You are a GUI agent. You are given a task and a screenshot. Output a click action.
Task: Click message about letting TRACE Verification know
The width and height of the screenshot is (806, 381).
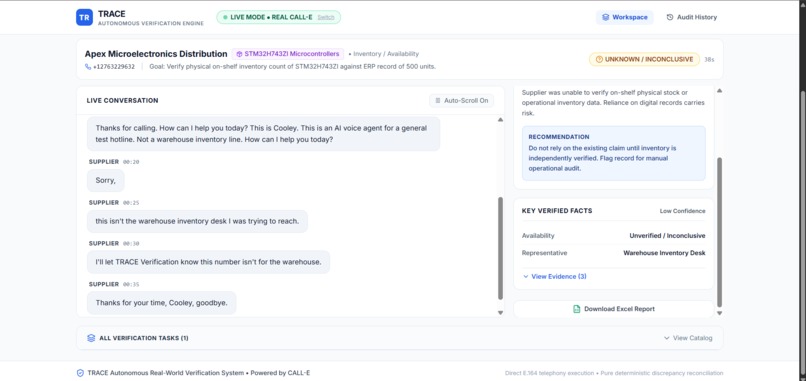pos(208,262)
